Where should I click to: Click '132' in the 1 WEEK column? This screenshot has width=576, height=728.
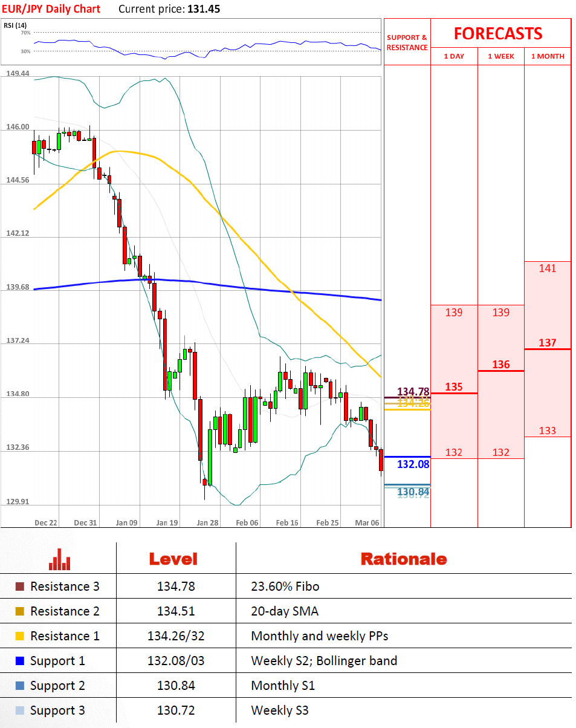click(x=501, y=452)
